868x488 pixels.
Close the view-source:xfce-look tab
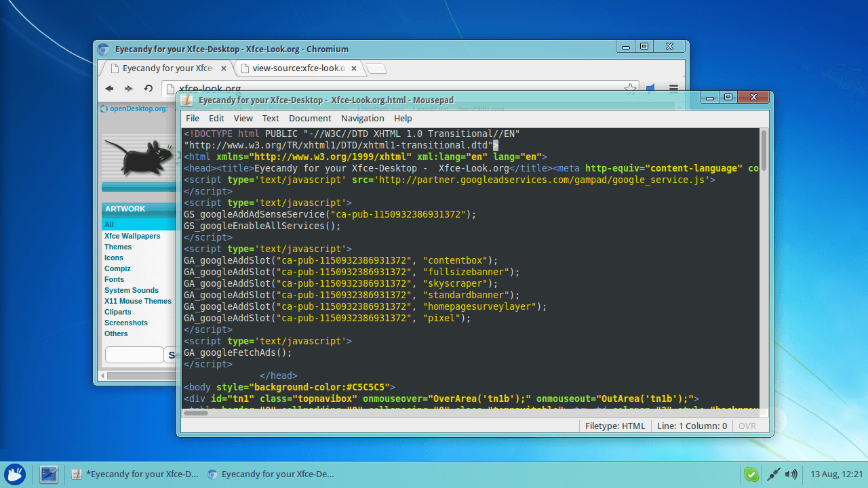[x=353, y=68]
